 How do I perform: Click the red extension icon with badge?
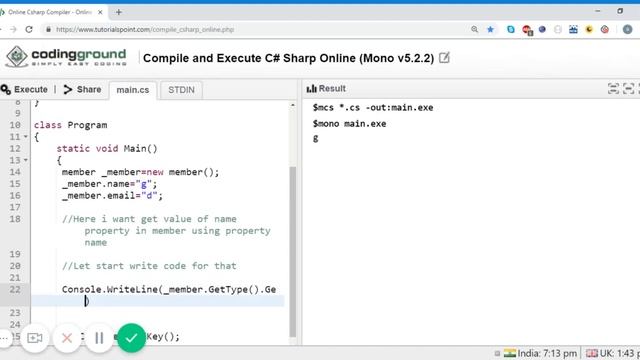527,30
